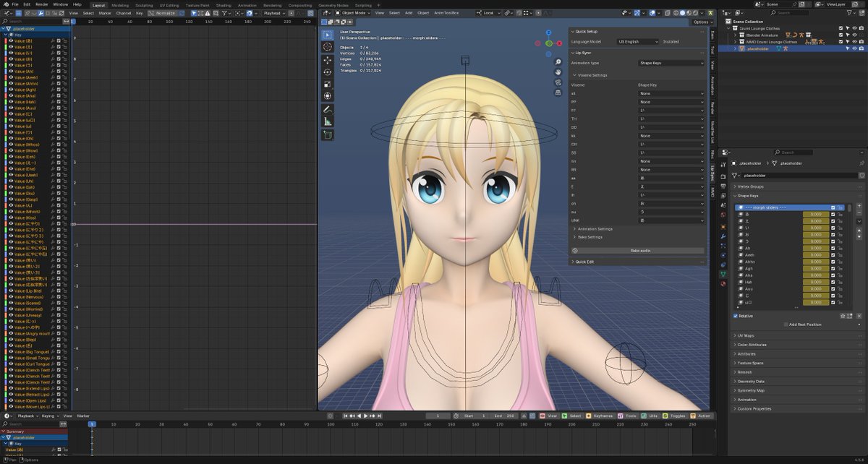This screenshot has height=464, width=868.
Task: Open the Lip Sync sidebar tab
Action: (x=712, y=173)
